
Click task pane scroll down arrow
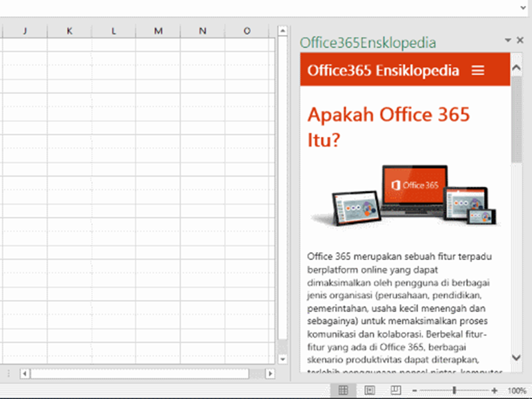click(516, 357)
